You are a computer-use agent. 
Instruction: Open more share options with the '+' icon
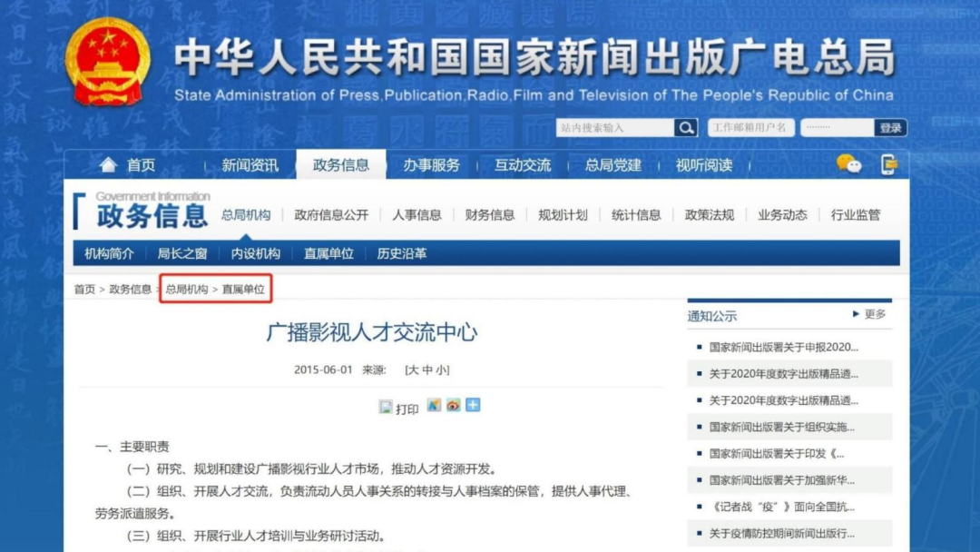coord(473,406)
